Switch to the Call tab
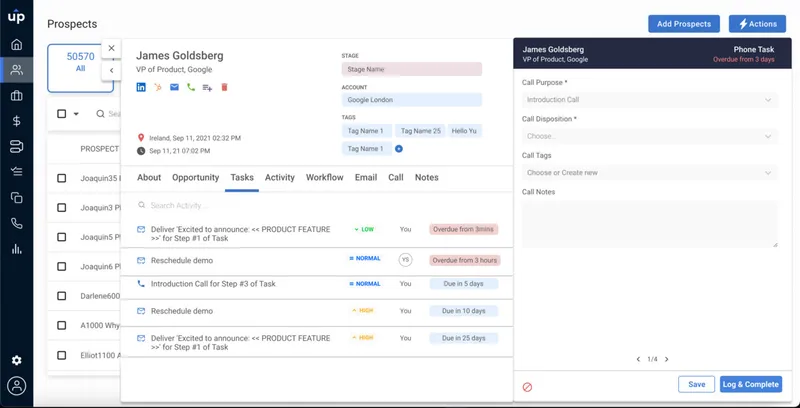 pyautogui.click(x=395, y=177)
